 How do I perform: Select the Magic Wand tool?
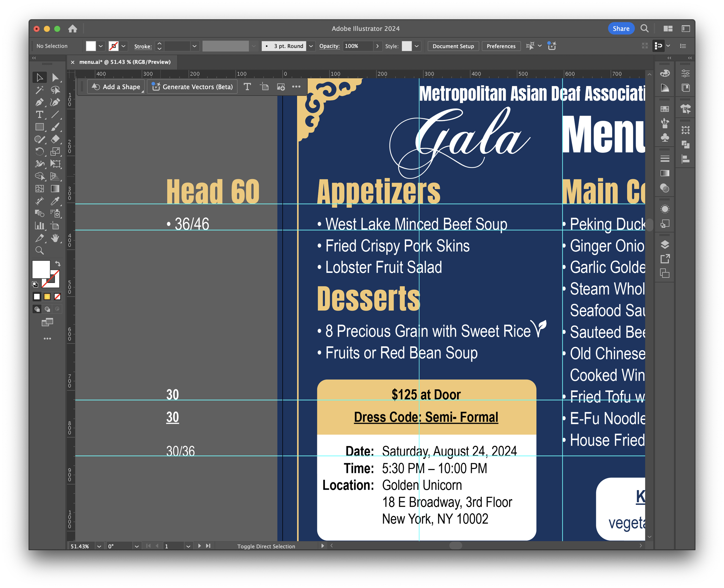39,90
